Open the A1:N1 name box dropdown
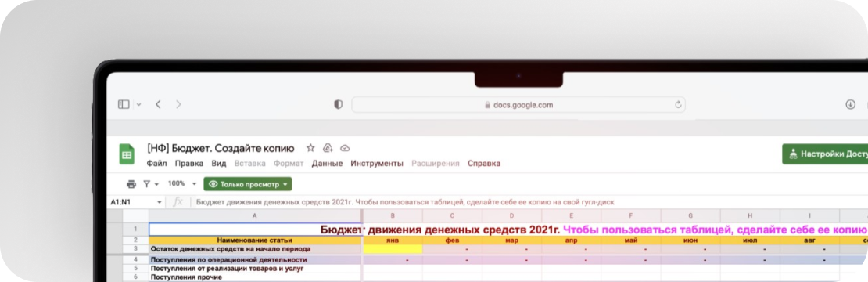 click(160, 202)
